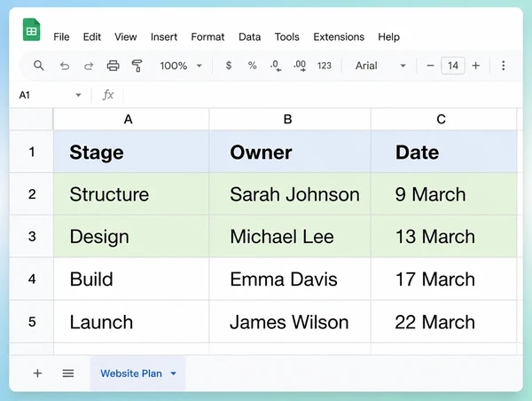
Task: Select the Paint format roller icon
Action: (x=137, y=66)
